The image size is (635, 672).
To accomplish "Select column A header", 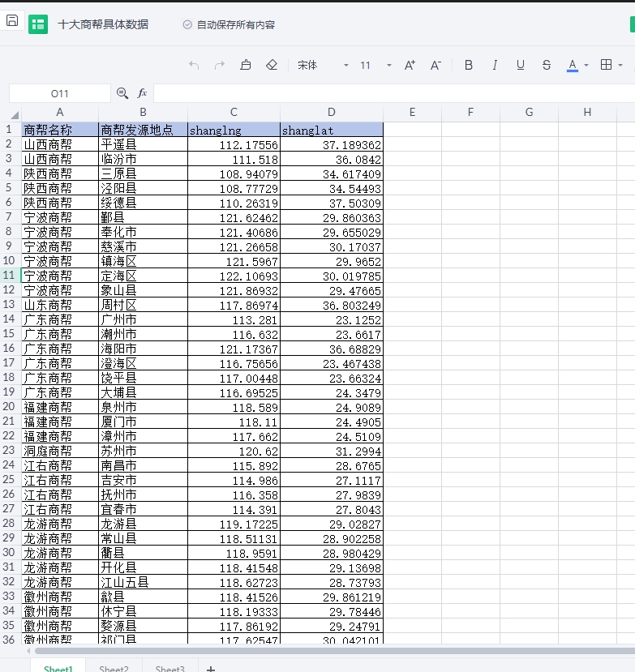I will pyautogui.click(x=60, y=113).
